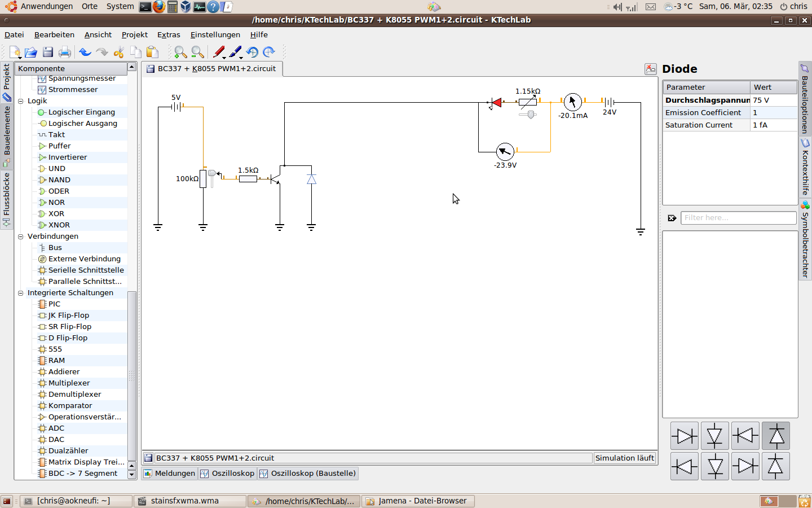Open the Projekt sidebar tab
Image resolution: width=812 pixels, height=508 pixels.
(x=7, y=82)
